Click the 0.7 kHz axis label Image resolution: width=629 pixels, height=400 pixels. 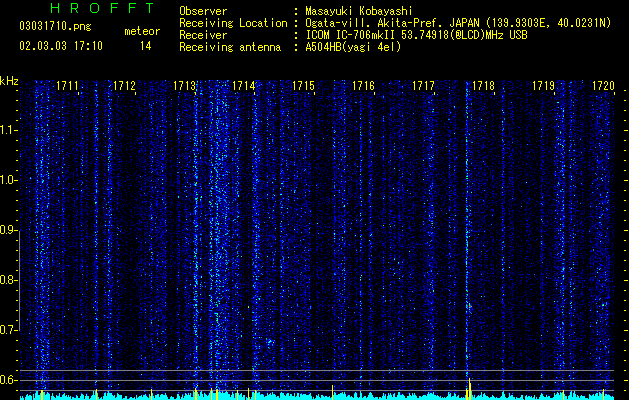click(x=8, y=330)
